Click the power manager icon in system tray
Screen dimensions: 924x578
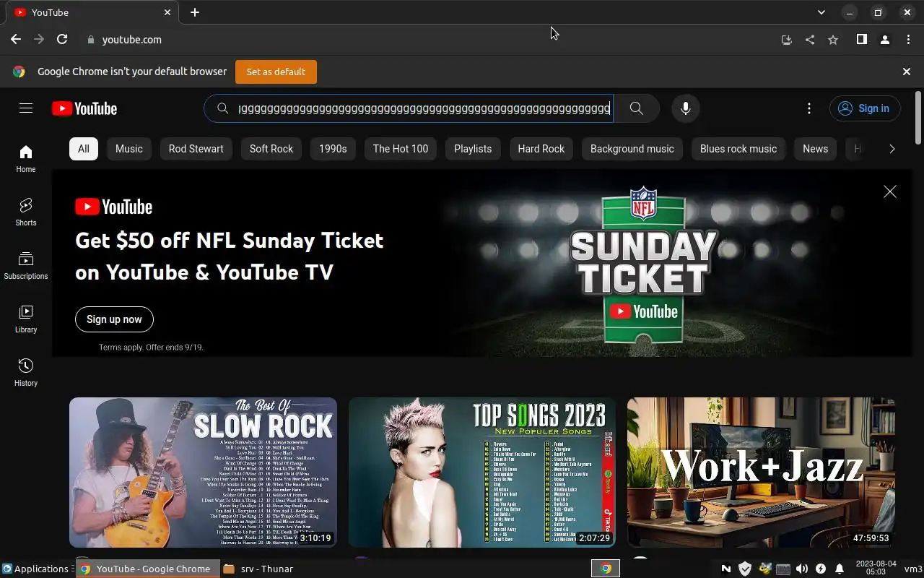821,569
